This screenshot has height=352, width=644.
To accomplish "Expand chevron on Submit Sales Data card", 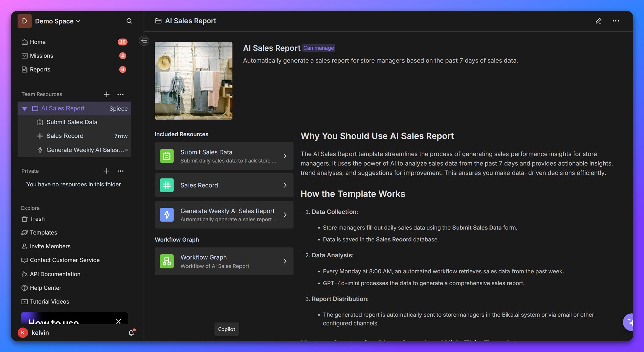I will click(285, 156).
